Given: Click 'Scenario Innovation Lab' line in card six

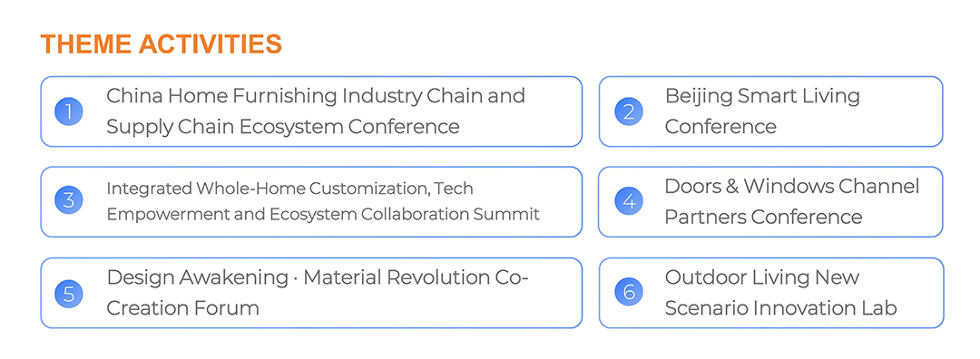Looking at the screenshot, I should [780, 308].
